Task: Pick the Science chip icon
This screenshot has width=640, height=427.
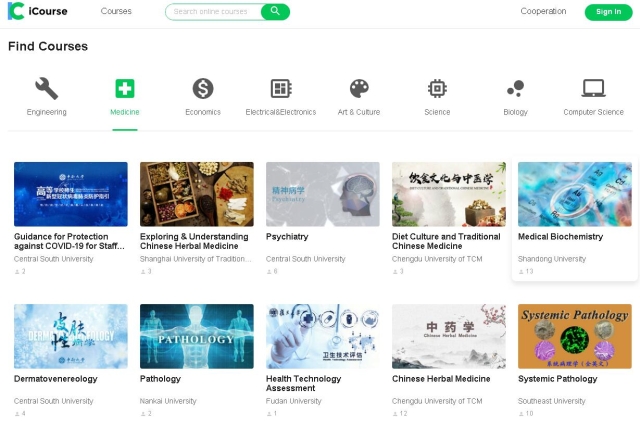Action: point(437,88)
